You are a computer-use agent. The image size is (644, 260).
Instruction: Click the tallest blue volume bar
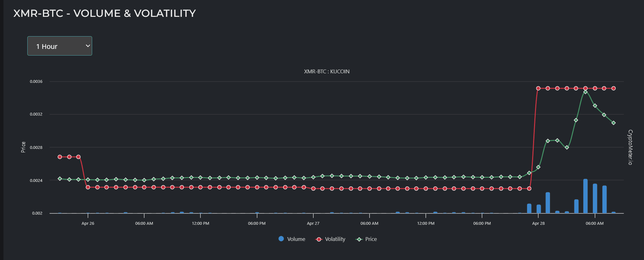point(586,196)
